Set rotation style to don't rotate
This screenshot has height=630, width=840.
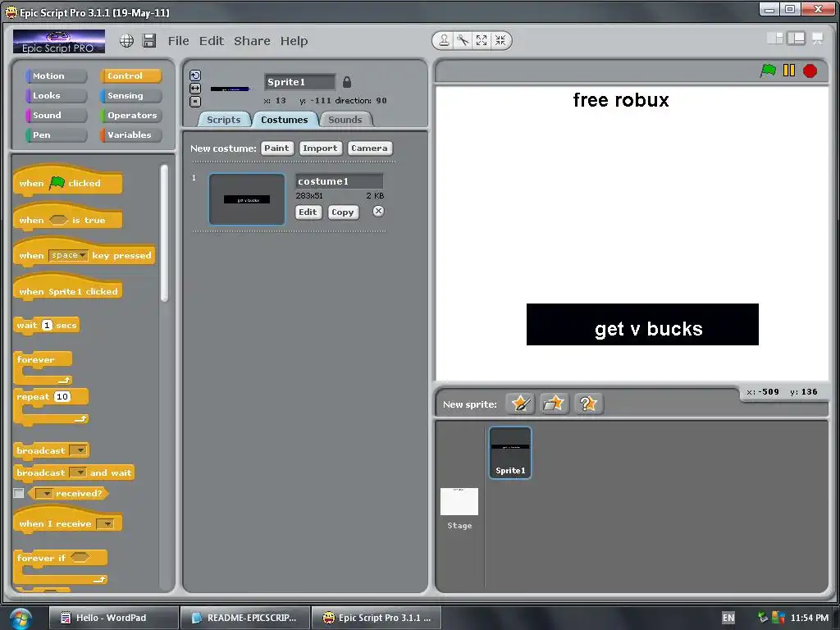coord(195,101)
